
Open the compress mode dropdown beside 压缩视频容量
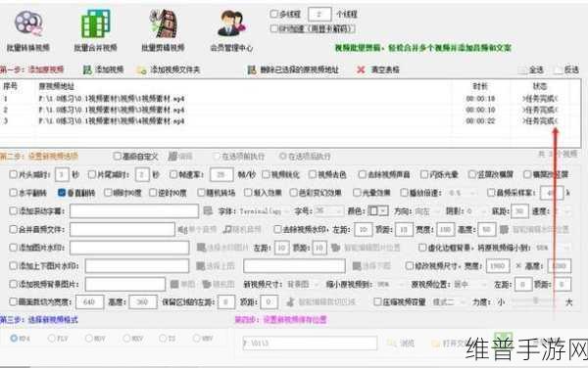[x=449, y=301]
